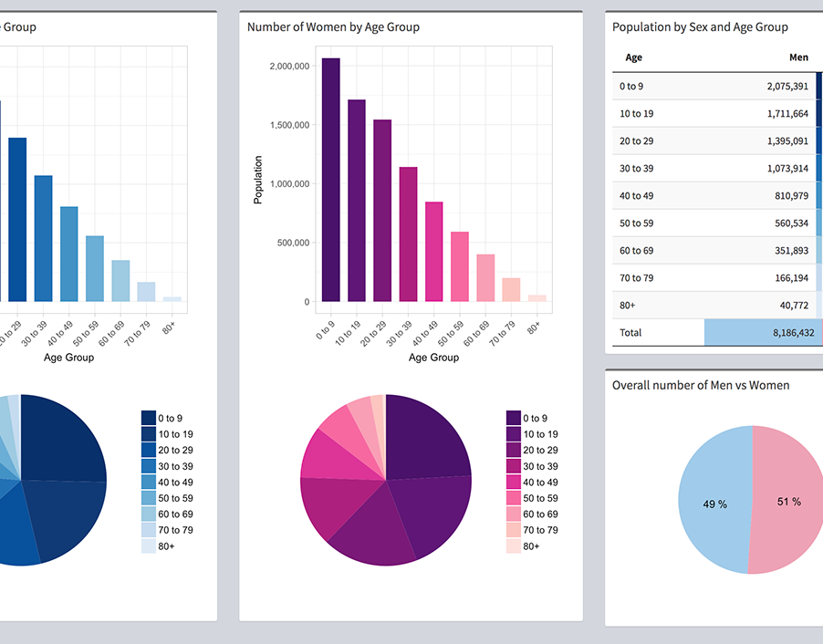
Task: Select the blue 50 to 59 bar in men's chart
Action: point(95,268)
